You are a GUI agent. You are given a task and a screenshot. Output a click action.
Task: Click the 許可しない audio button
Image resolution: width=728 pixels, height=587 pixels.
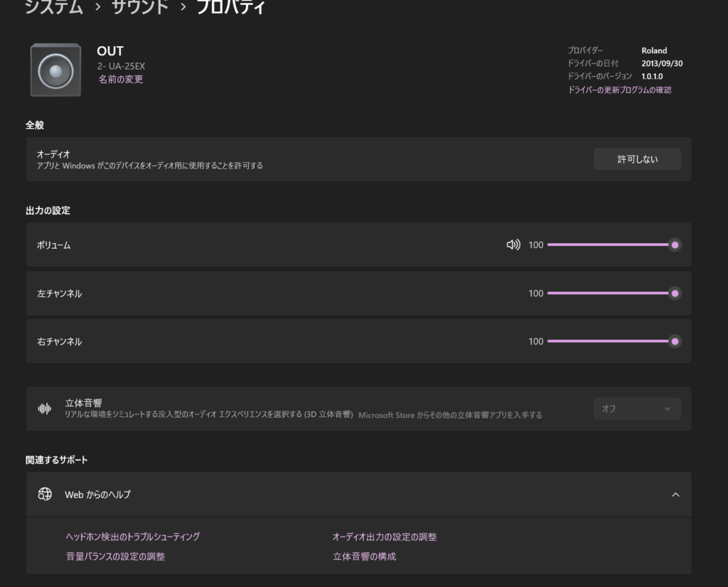pyautogui.click(x=637, y=159)
